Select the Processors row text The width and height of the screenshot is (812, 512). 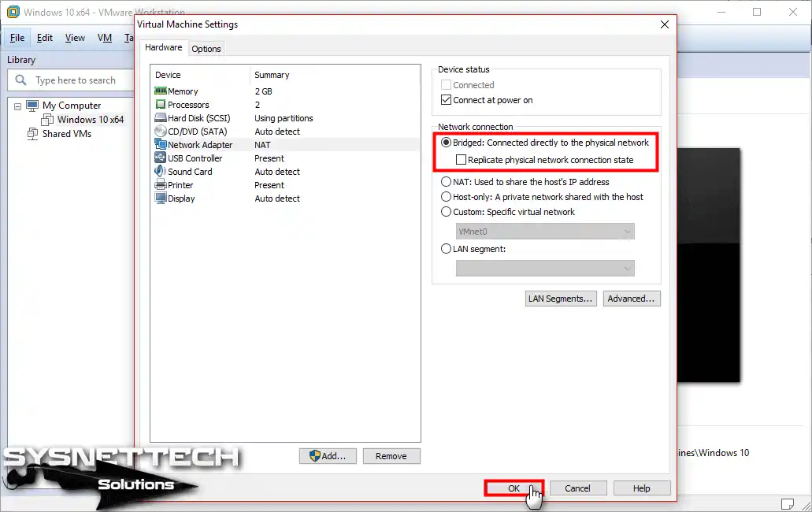click(188, 105)
